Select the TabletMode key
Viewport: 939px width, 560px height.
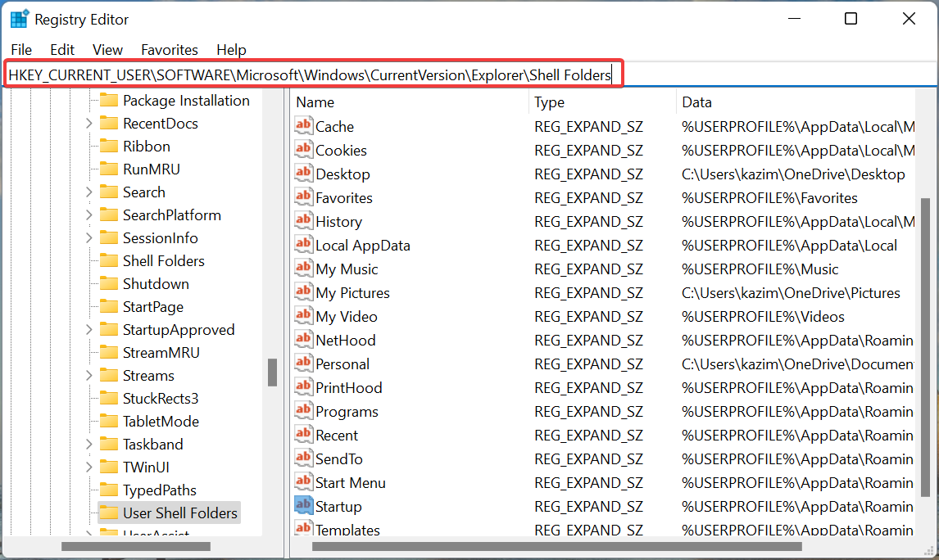161,421
